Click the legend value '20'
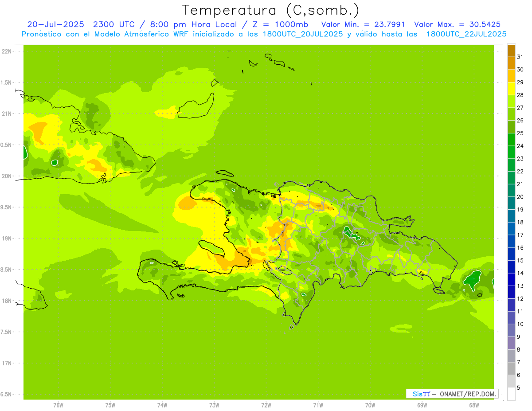The width and height of the screenshot is (532, 411). click(520, 197)
